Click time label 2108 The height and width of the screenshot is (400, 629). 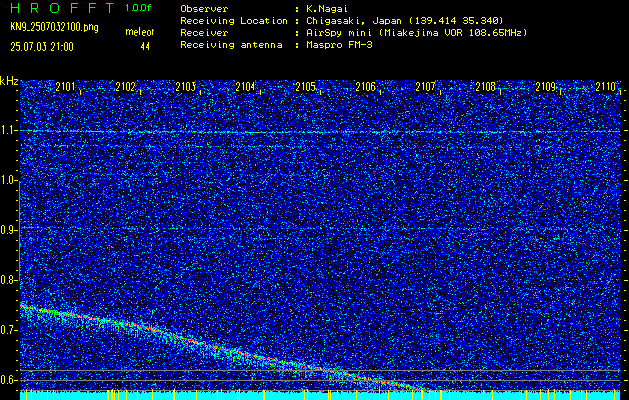(485, 87)
